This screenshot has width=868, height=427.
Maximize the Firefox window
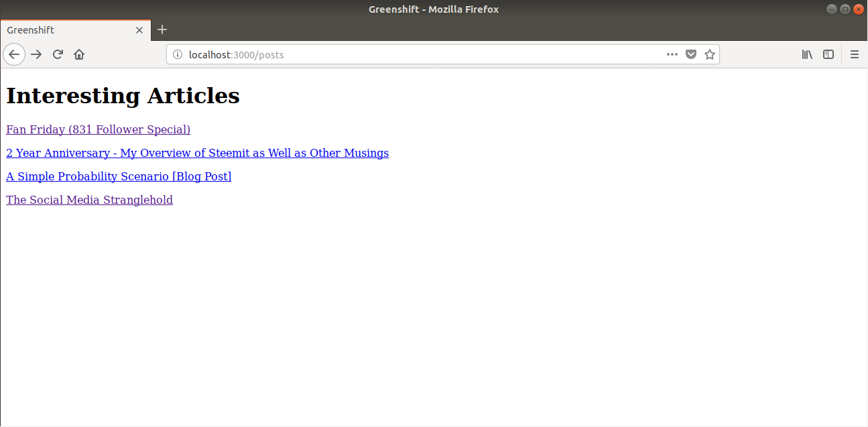(845, 9)
